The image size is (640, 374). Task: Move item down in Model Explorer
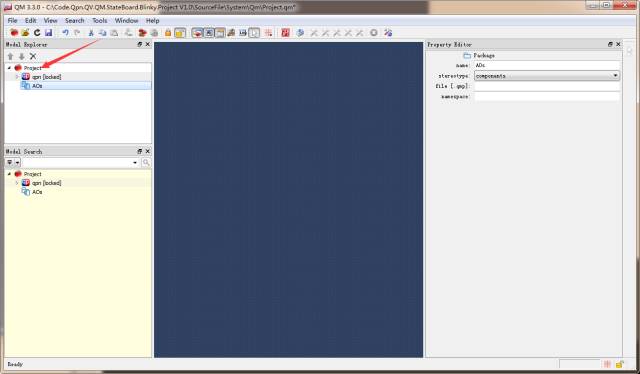(x=22, y=56)
